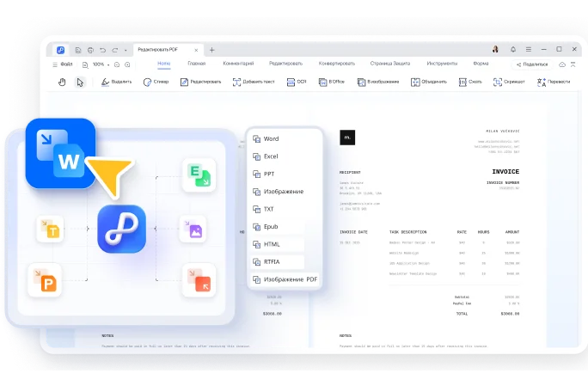Click the Объединить merge tool
Screen dimensions: 588x392
click(x=429, y=82)
